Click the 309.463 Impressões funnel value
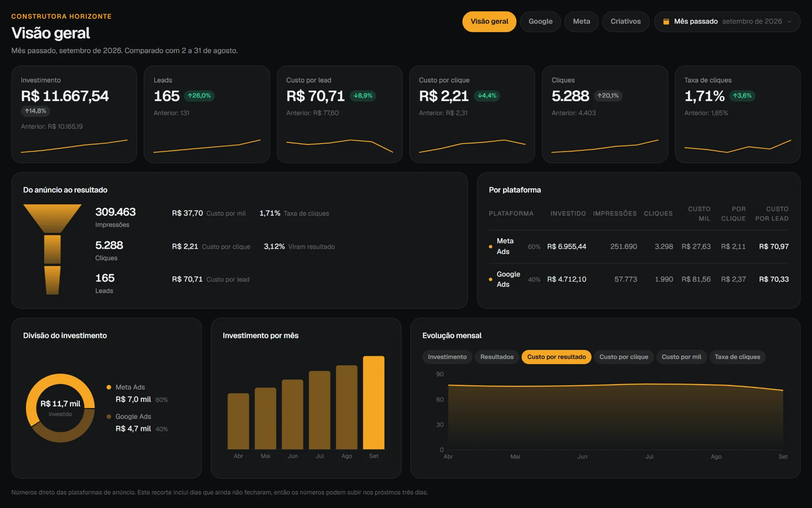This screenshot has width=812, height=508. 115,212
